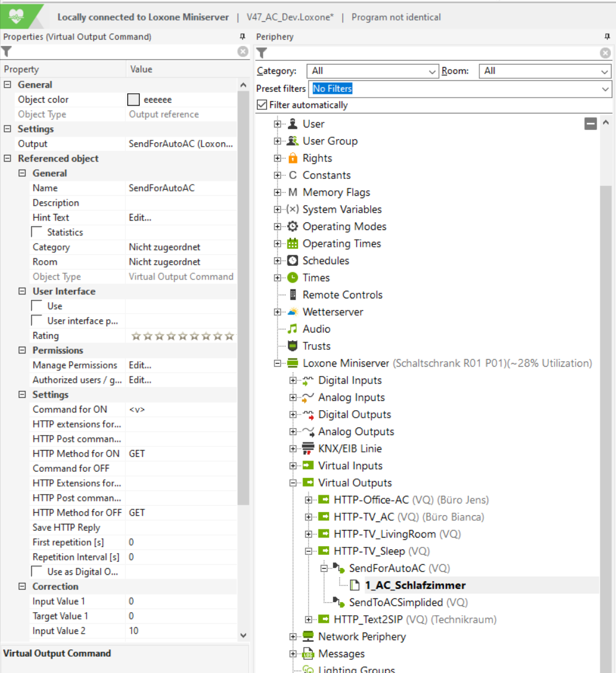Open the Room dropdown
This screenshot has width=616, height=673.
point(545,71)
